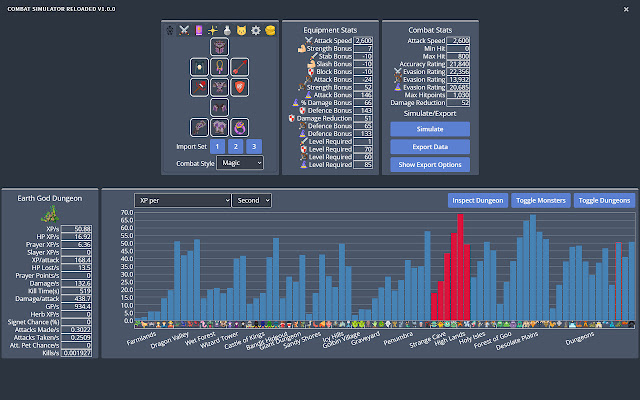Click Show Export Options

tap(430, 164)
